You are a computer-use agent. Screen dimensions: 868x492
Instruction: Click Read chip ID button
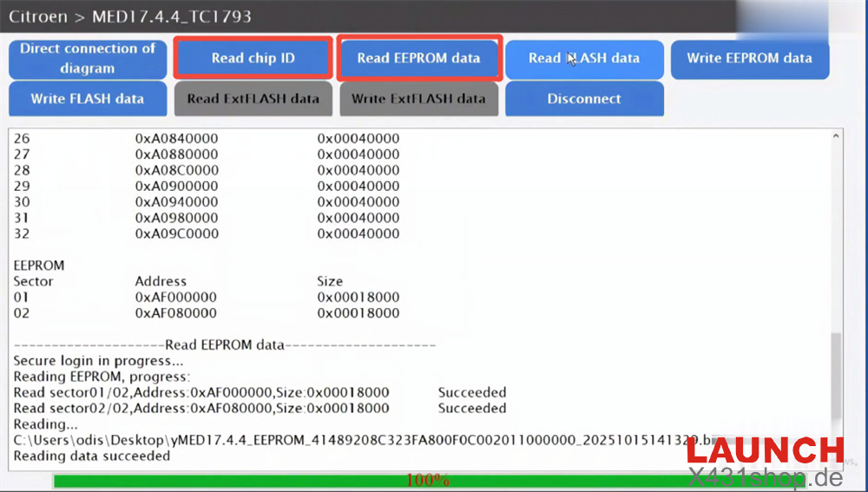coord(253,58)
